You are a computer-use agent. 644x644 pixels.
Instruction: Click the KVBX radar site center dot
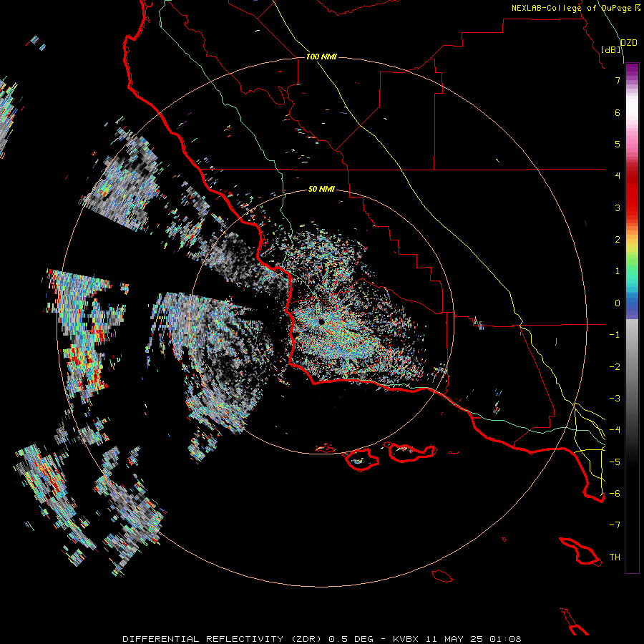(x=321, y=322)
